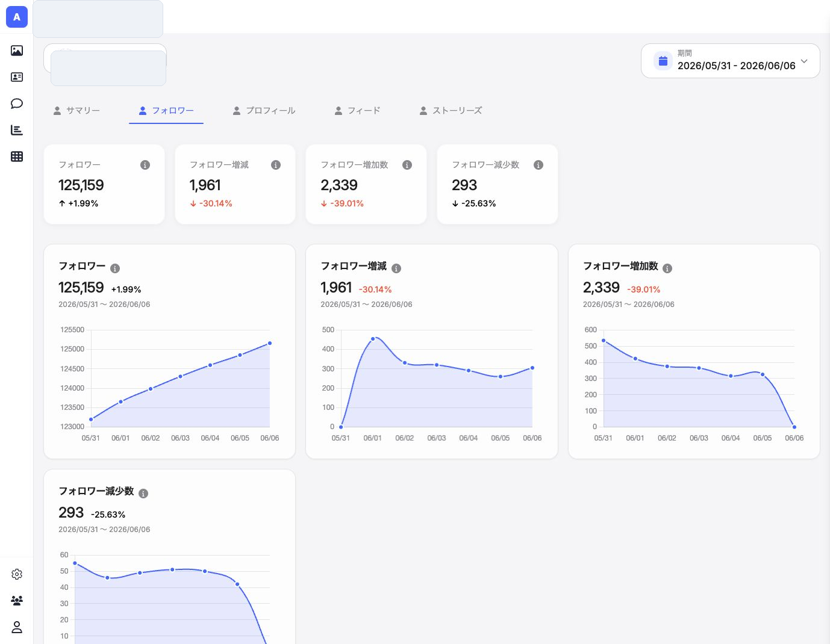The height and width of the screenshot is (644, 830).
Task: Open the team members group icon
Action: 17,601
